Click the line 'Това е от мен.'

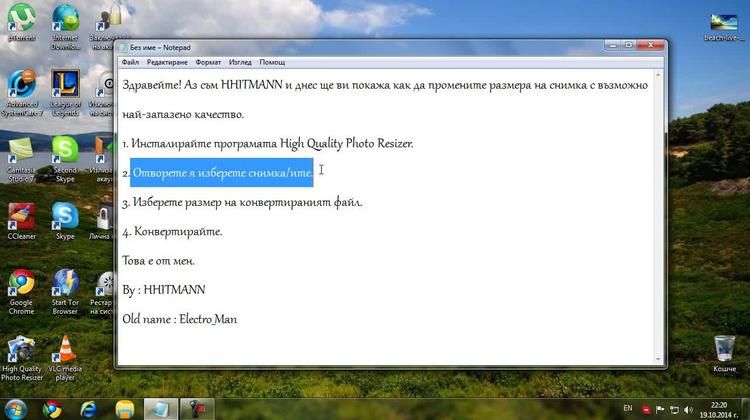[158, 261]
